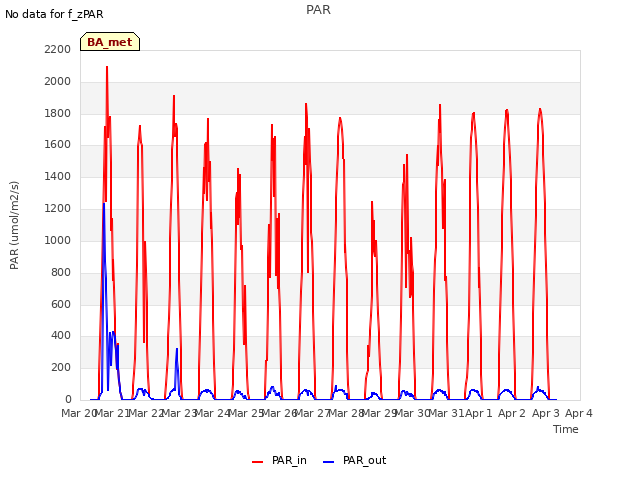This screenshot has height=480, width=640.
Task: Click the Mar 29 PAR_in peak near 1250
Action: pos(372,202)
